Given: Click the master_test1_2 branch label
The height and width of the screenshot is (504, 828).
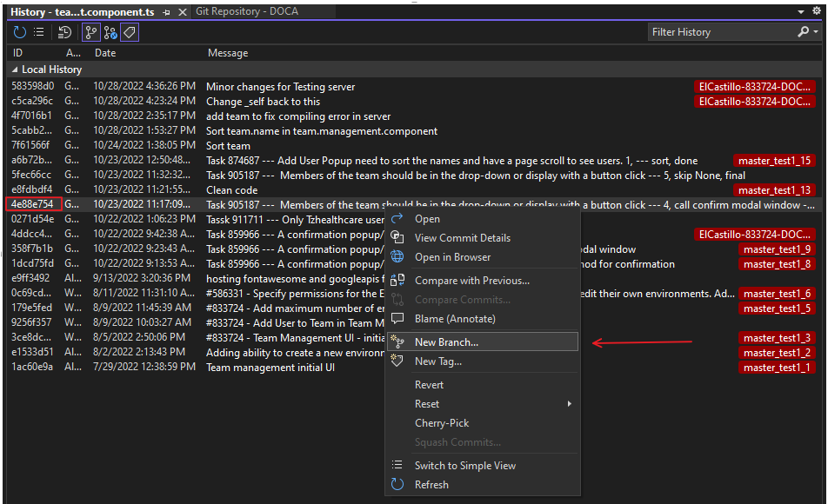Looking at the screenshot, I should [x=777, y=353].
